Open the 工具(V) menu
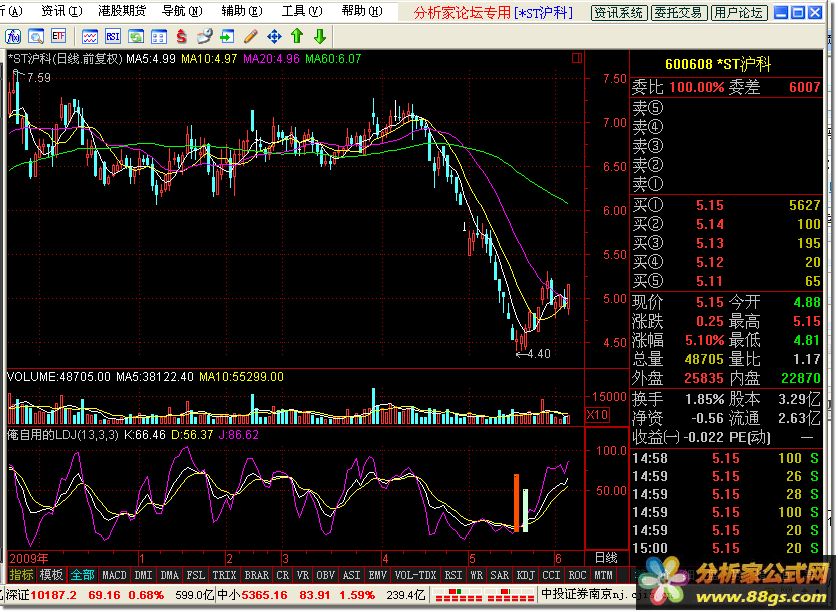Screen dimensions: 838x612 point(302,11)
